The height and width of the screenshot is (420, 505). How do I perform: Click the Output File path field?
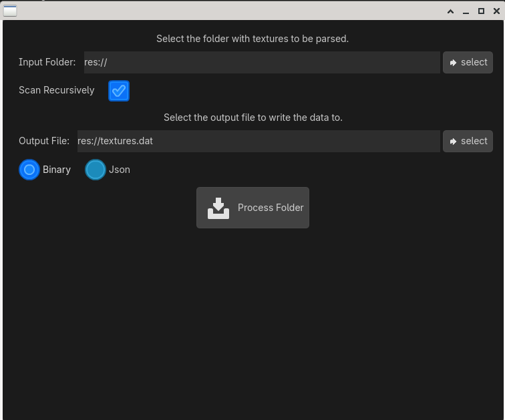258,141
